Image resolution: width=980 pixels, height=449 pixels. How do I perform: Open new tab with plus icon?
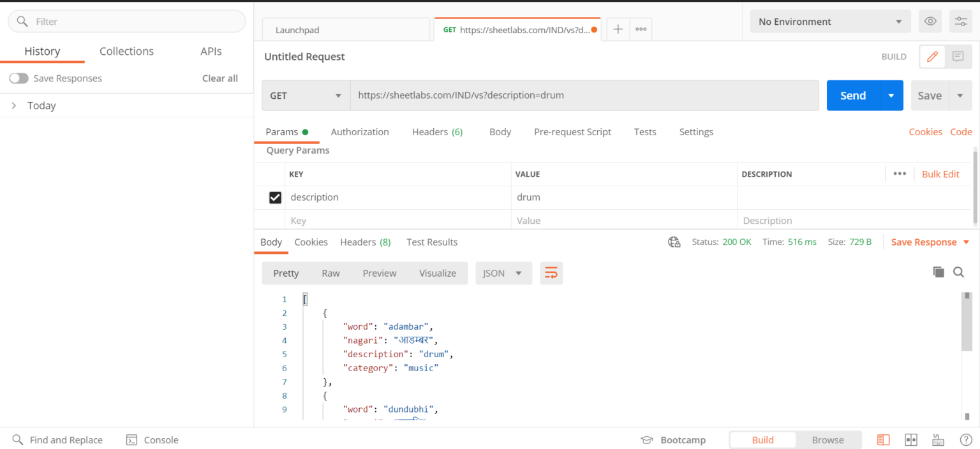point(618,29)
